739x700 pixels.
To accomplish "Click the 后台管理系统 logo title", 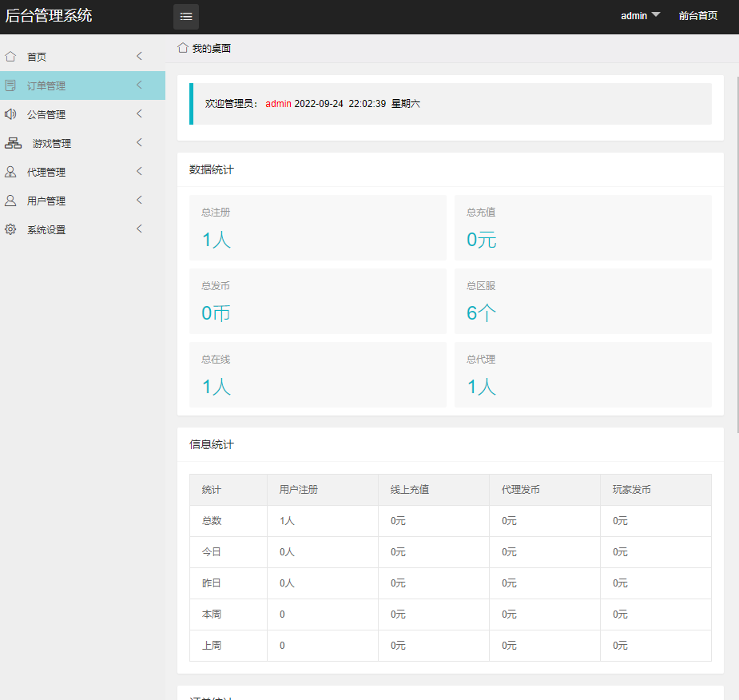I will coord(49,15).
